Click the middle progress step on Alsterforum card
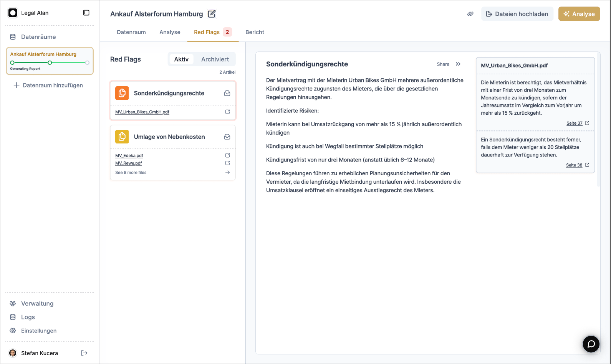Viewport: 611px width, 364px height. coord(50,63)
